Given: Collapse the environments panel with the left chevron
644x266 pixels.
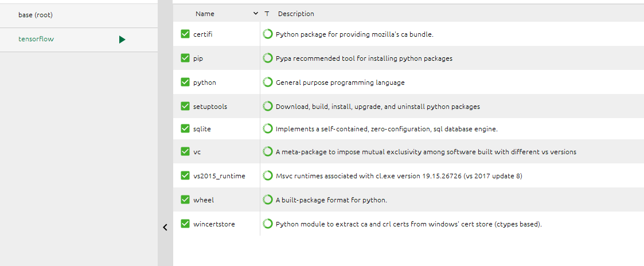Looking at the screenshot, I should [x=165, y=228].
